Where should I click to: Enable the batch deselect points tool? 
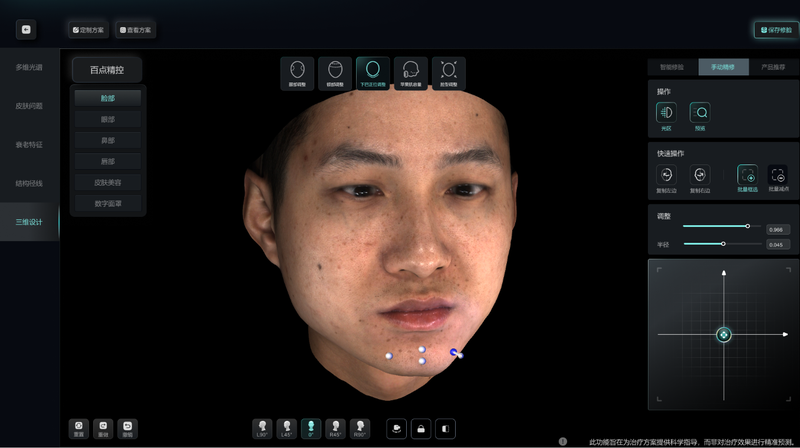coord(778,175)
